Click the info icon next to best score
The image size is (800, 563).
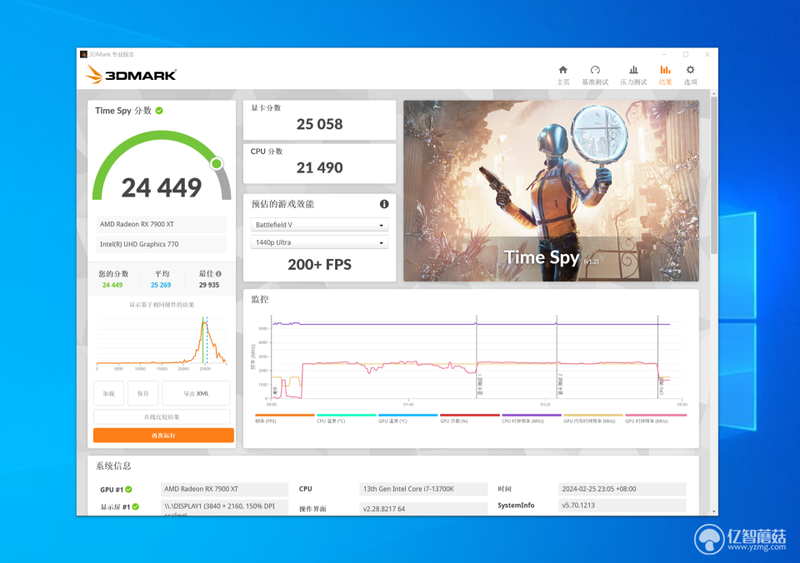coord(218,274)
